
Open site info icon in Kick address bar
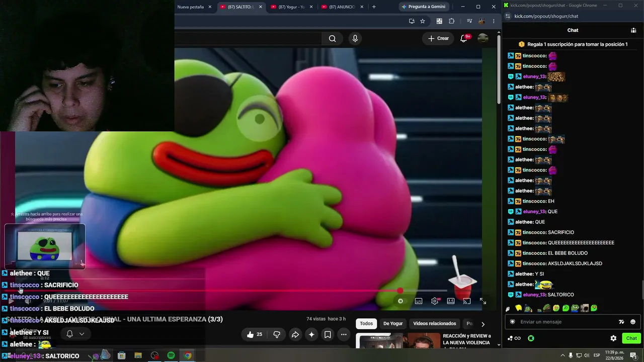point(508,16)
